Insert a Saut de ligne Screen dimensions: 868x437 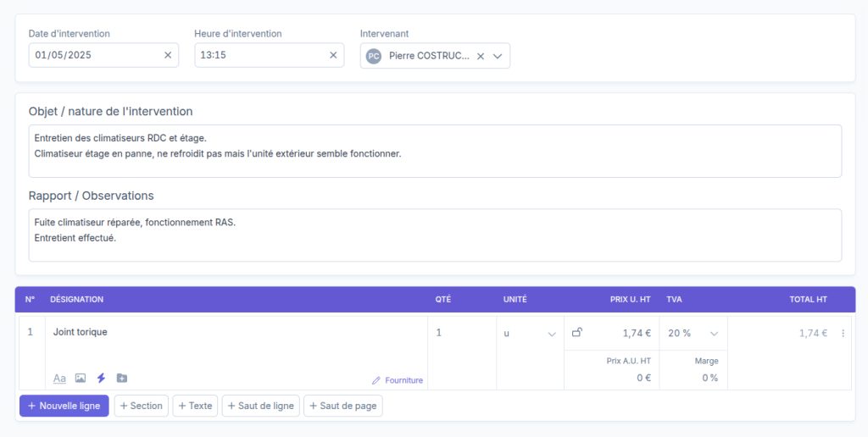coord(260,406)
